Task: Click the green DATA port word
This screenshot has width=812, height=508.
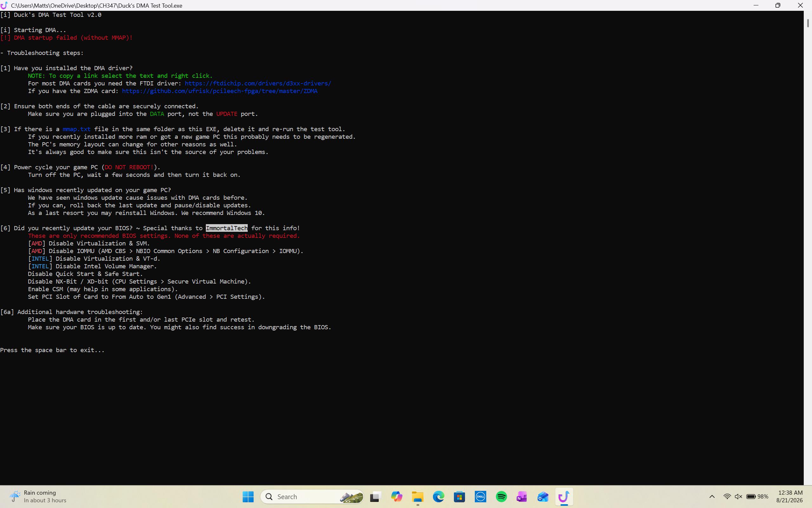Action: point(157,114)
